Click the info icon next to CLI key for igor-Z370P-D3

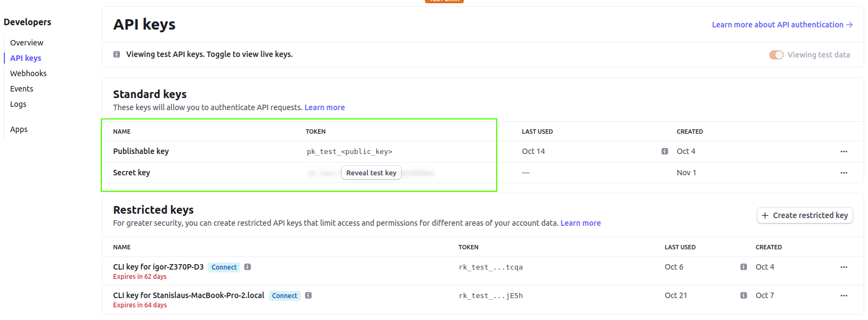[248, 267]
